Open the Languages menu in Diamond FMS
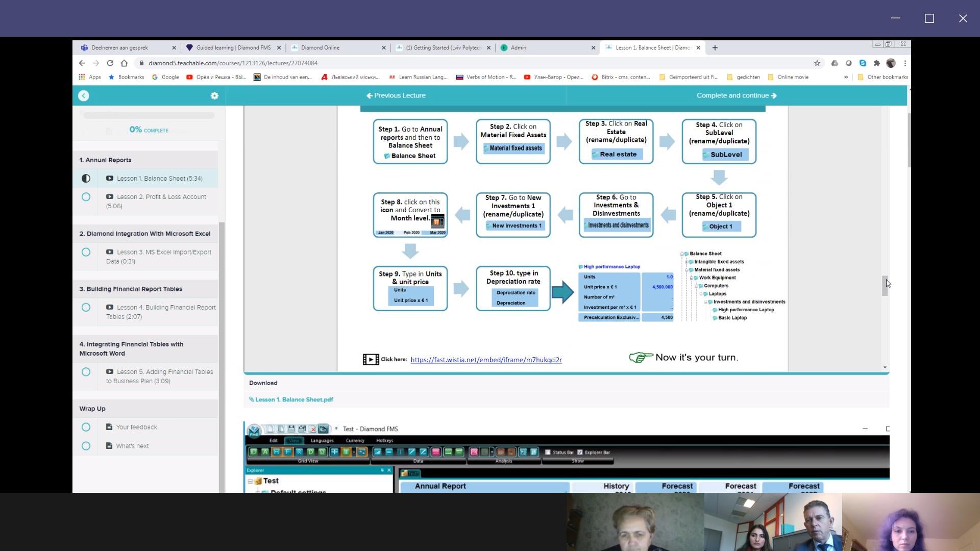This screenshot has width=980, height=551. tap(322, 441)
